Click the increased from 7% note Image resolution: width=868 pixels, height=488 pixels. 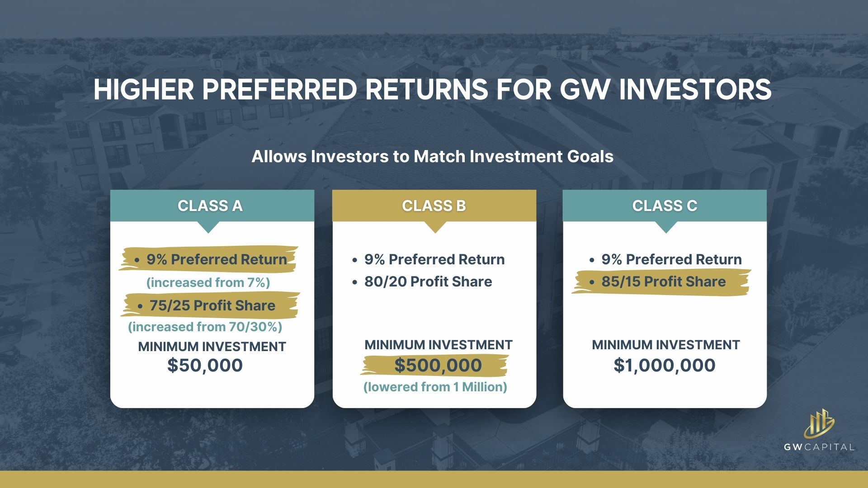[x=208, y=282]
